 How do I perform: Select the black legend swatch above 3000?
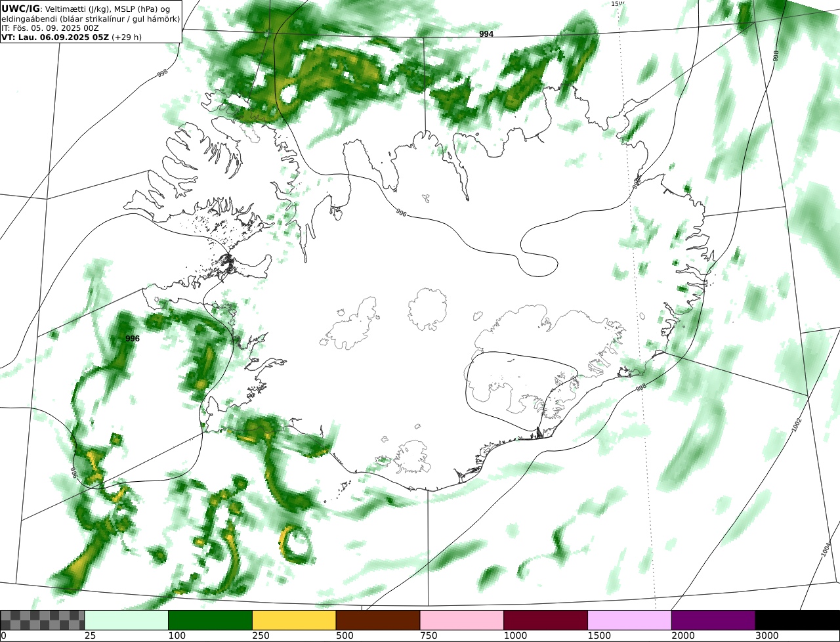click(797, 620)
